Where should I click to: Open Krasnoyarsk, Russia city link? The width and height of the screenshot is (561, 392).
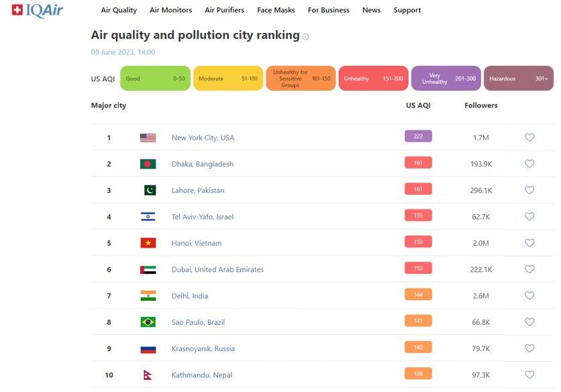[203, 348]
